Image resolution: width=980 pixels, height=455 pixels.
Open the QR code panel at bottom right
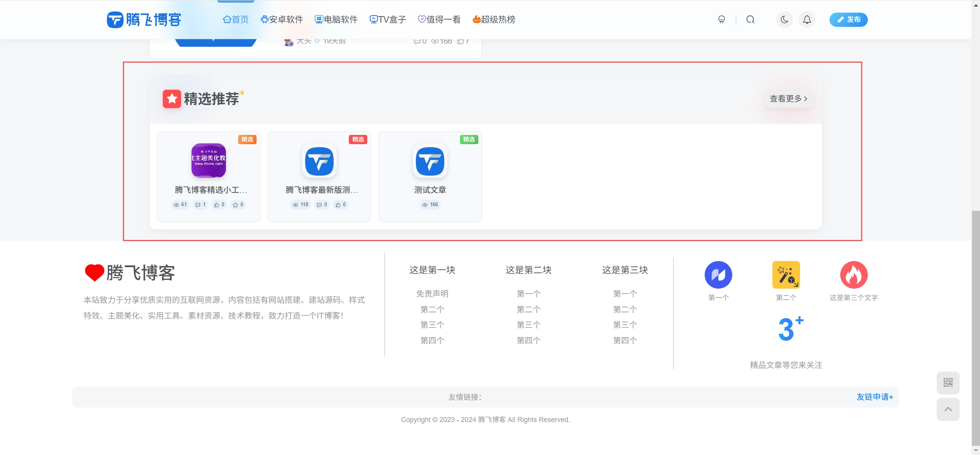pyautogui.click(x=947, y=383)
